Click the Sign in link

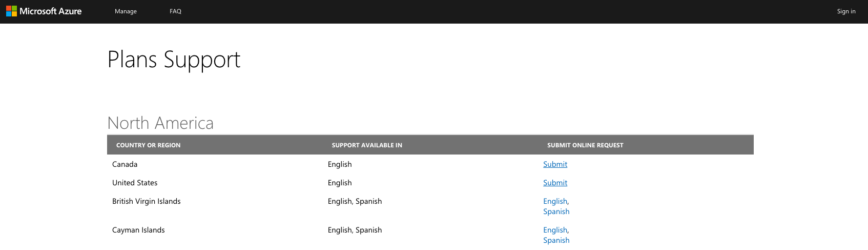click(x=846, y=11)
